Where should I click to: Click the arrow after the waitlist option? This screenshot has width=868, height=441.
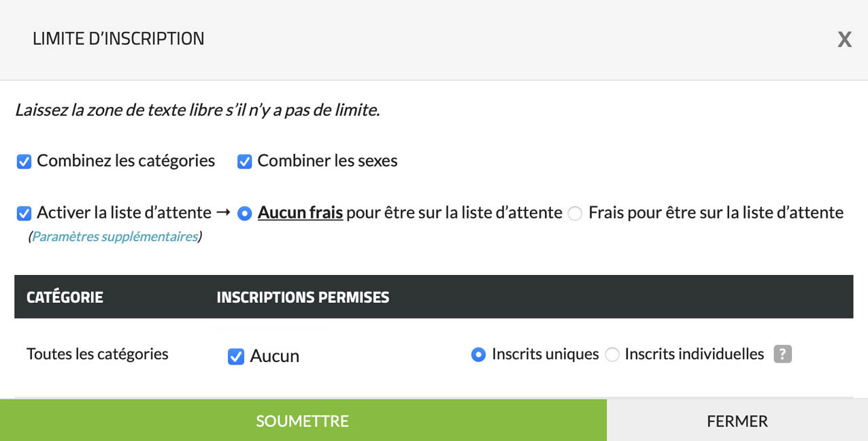tap(223, 213)
